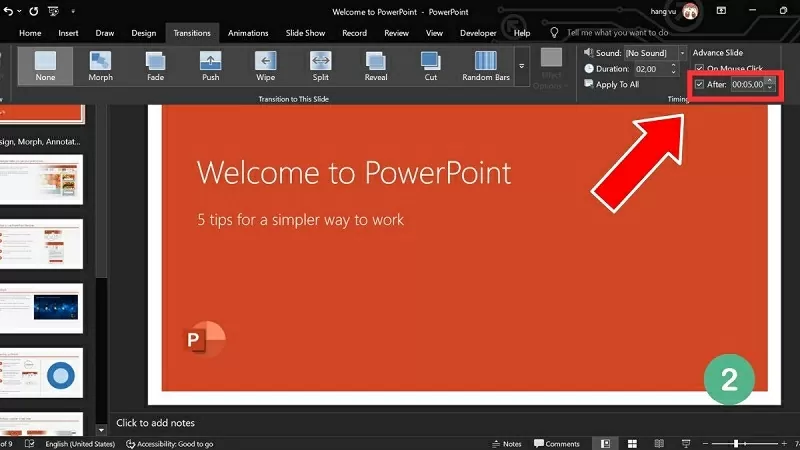
Task: Expand the transition gallery more arrow
Action: [521, 66]
